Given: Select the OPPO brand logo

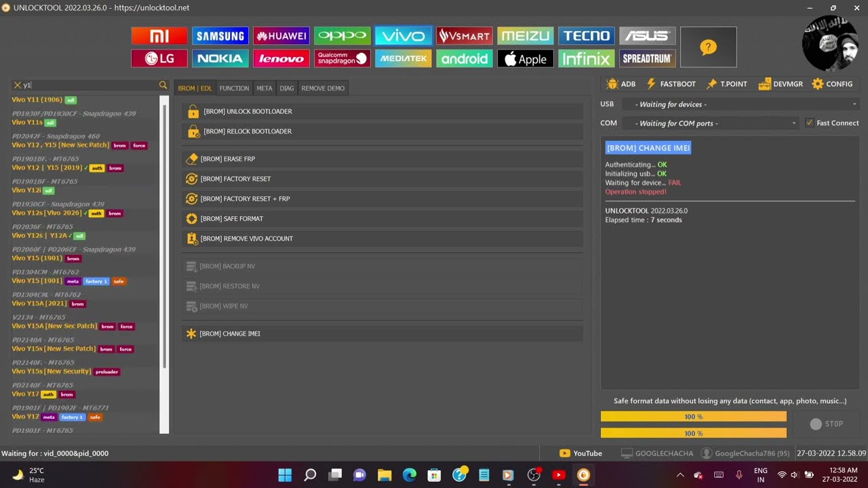Looking at the screenshot, I should (342, 36).
